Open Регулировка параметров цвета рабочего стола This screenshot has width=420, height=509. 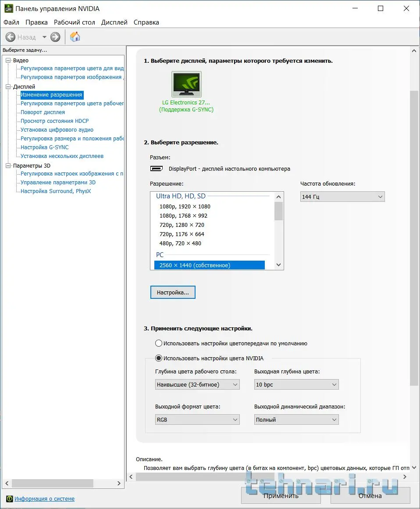pos(72,103)
